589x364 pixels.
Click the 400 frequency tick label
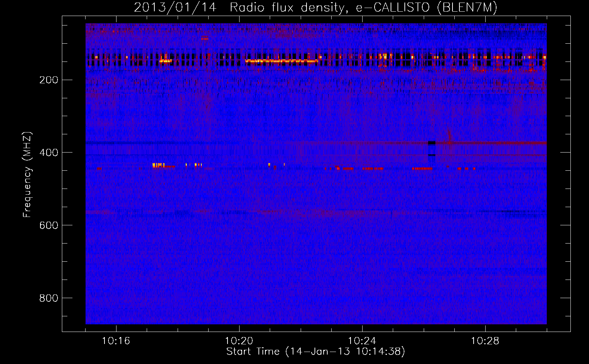click(49, 153)
